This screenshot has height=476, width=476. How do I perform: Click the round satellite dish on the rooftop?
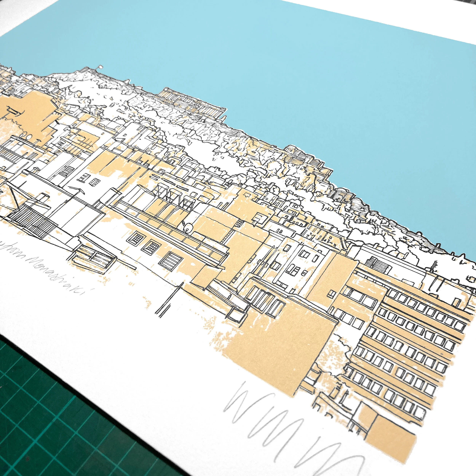pos(188,228)
